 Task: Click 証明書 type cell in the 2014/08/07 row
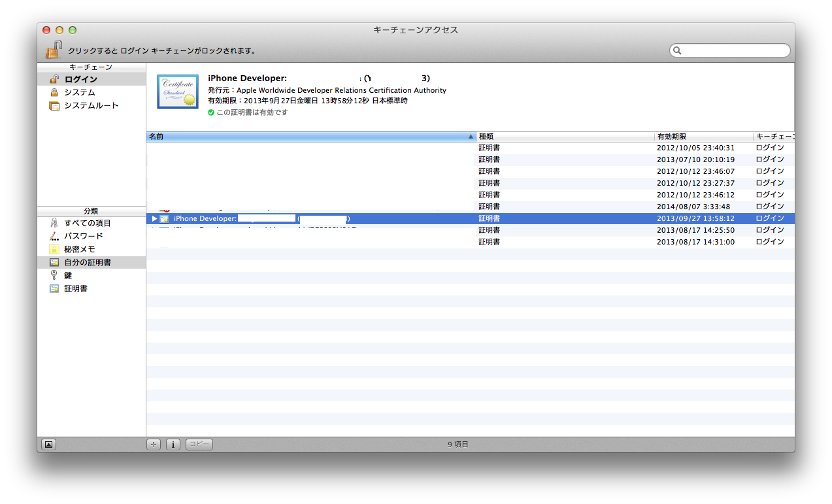click(490, 207)
